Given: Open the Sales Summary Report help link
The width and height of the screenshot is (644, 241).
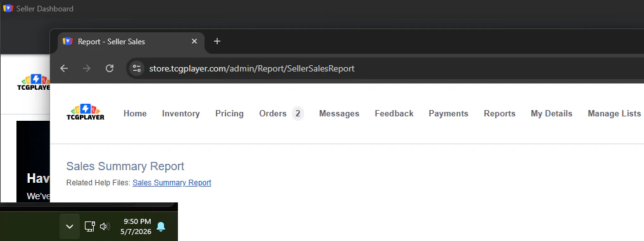Looking at the screenshot, I should tap(172, 183).
